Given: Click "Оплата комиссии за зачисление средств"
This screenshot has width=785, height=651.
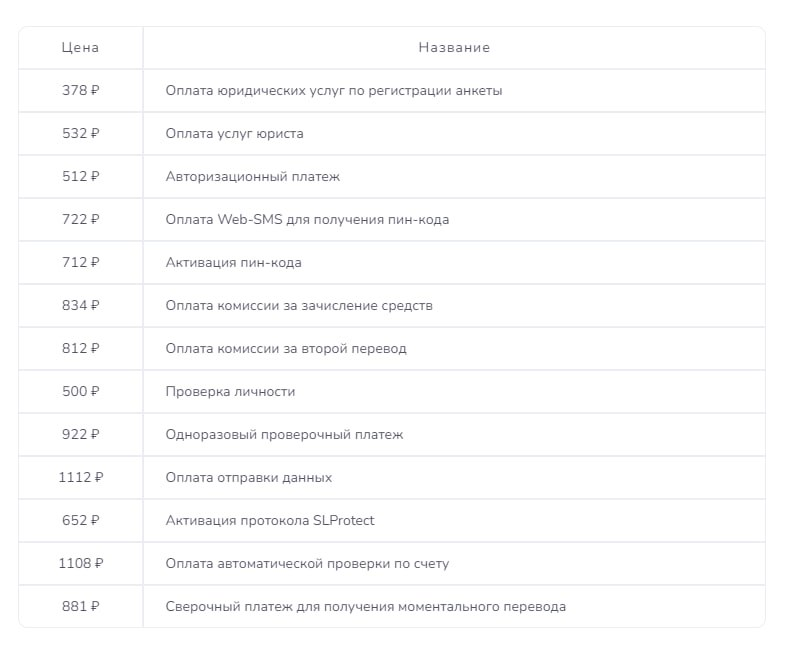Looking at the screenshot, I should (x=299, y=306).
